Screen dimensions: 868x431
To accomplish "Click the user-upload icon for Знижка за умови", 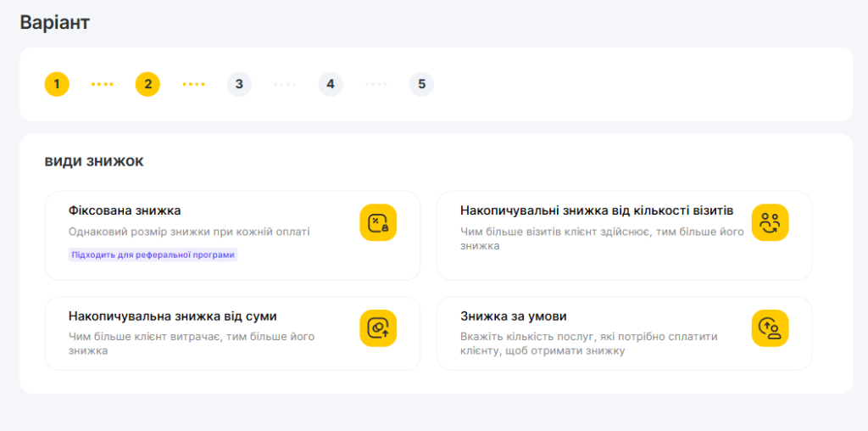I will 770,327.
